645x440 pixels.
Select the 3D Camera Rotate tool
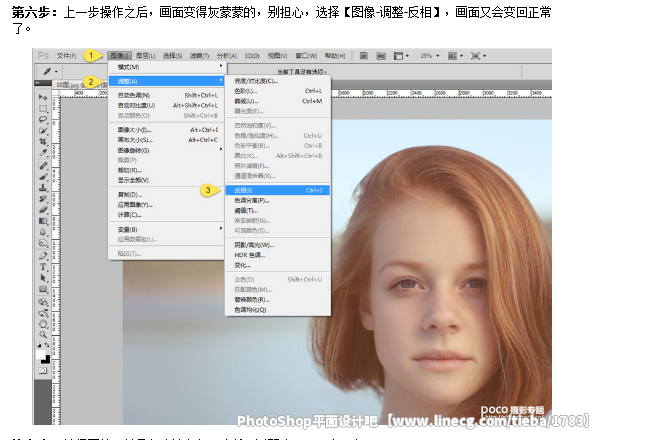(x=43, y=313)
